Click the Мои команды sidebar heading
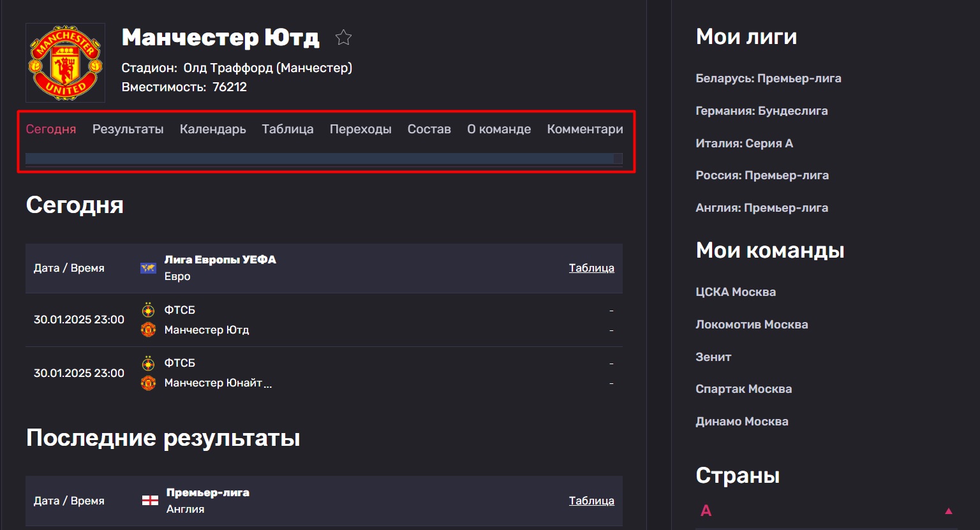Image resolution: width=980 pixels, height=530 pixels. tap(770, 250)
